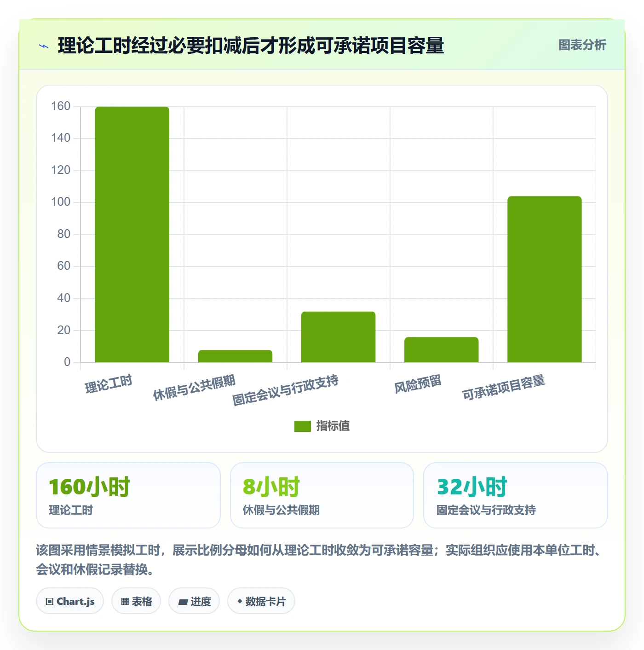
Task: Click the description paragraph starting 该图采用情景模拟工时
Action: point(319,560)
